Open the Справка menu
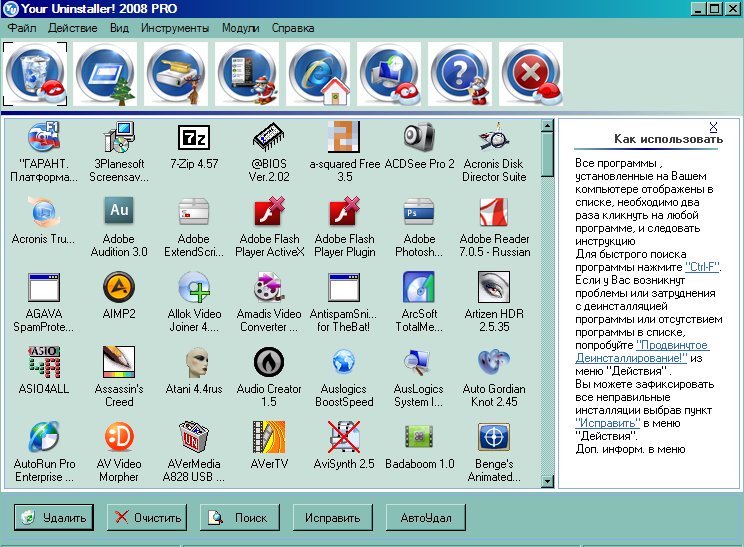Viewport: 744px width, 547px height. [x=293, y=28]
